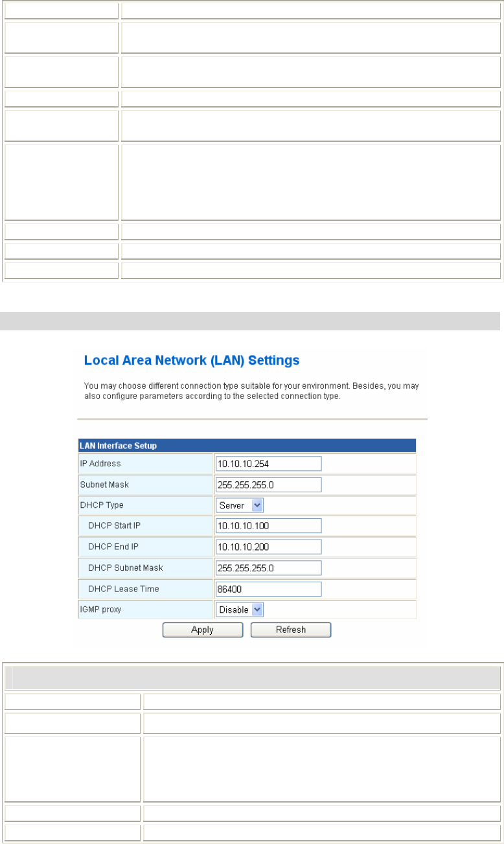Viewport: 504px width, 844px height.
Task: Click the Refresh button
Action: pos(291,630)
